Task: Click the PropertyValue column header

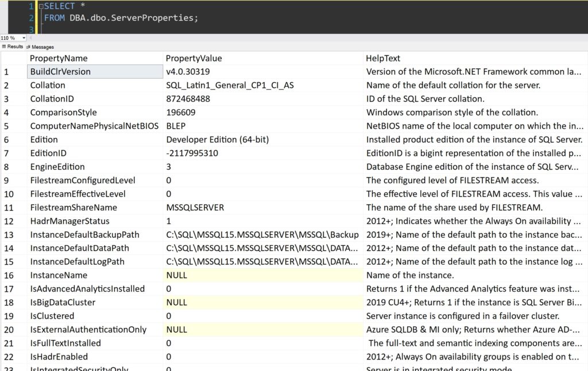Action: [x=263, y=58]
